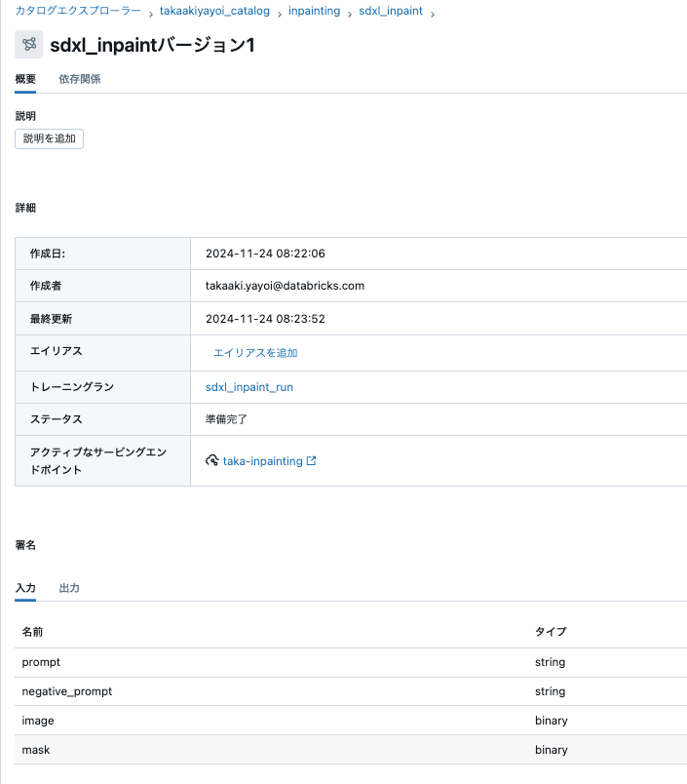The width and height of the screenshot is (687, 784).
Task: Click the mask row name
Action: (x=36, y=750)
